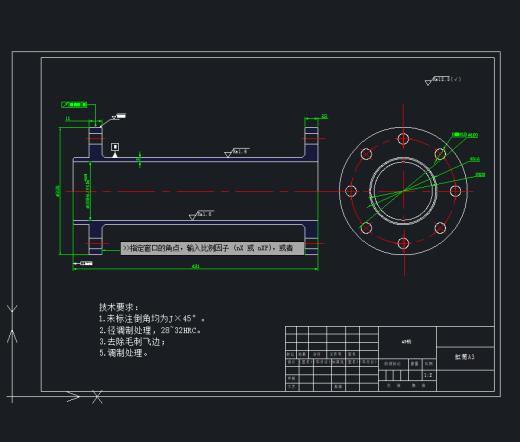Screen dimensions: 520x442
Task: Select the rightmost bolt hole on the flange view
Action: coord(455,191)
